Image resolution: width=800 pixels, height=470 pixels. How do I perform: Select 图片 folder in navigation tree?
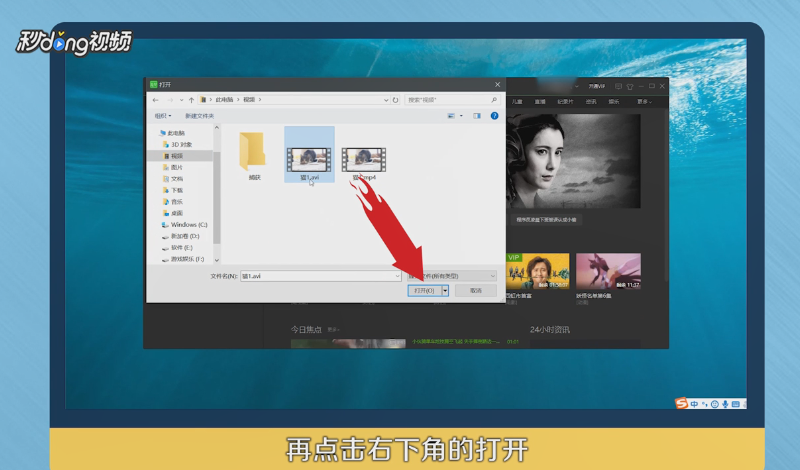173,167
